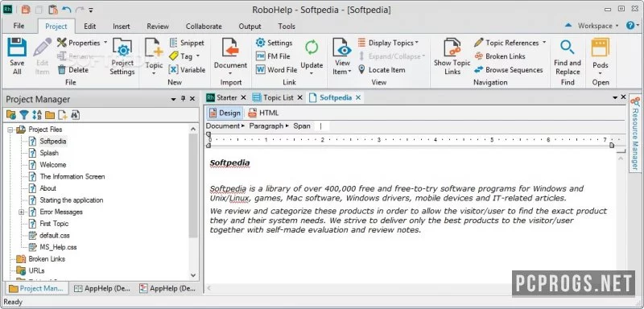The height and width of the screenshot is (309, 644).
Task: Open link Settings gear in Link group
Action: [x=260, y=43]
